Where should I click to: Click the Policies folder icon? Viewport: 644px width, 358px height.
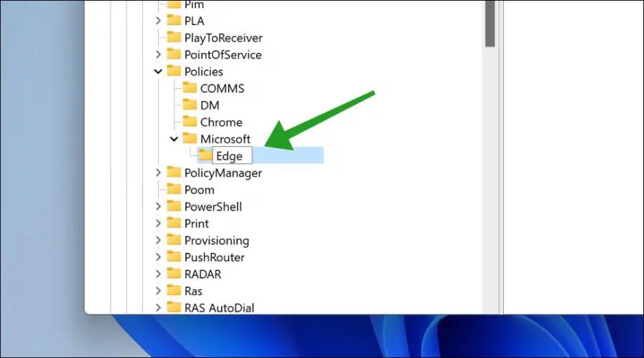pyautogui.click(x=174, y=71)
